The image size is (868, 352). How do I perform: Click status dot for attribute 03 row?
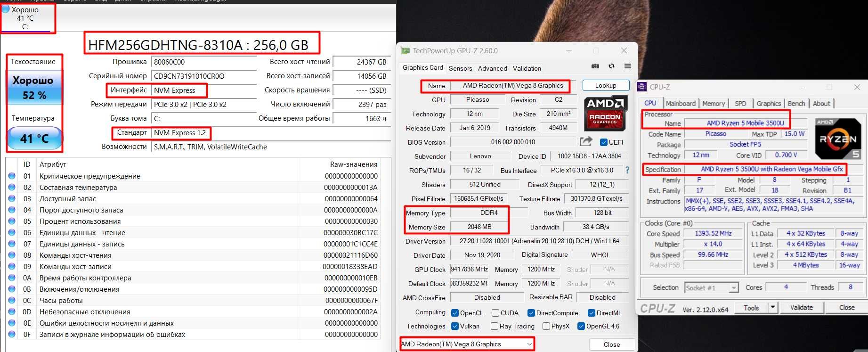[x=12, y=198]
